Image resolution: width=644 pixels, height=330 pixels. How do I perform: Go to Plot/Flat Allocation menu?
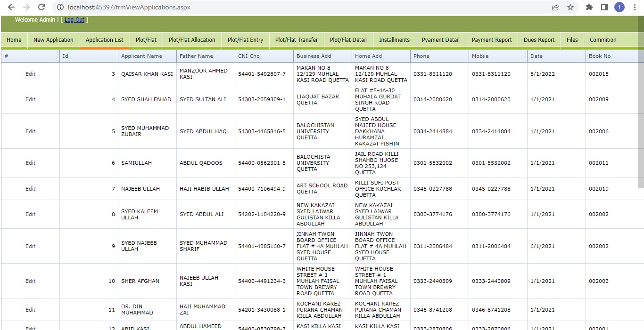192,40
